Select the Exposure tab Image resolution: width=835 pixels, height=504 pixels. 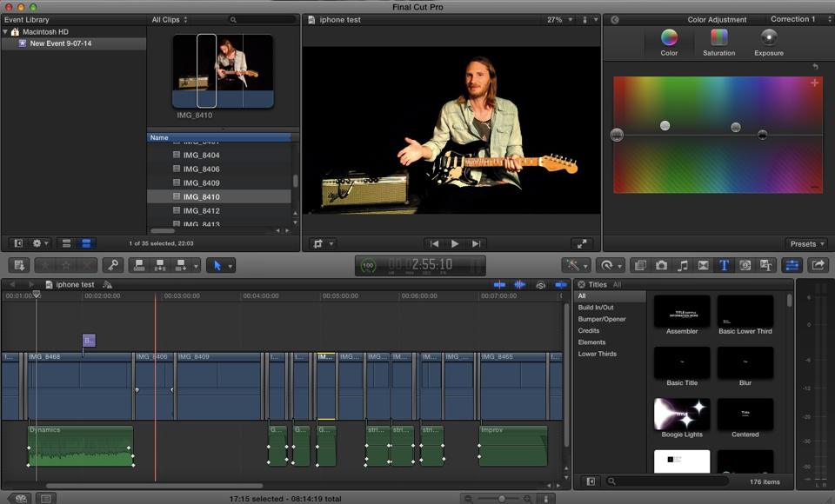(x=768, y=43)
